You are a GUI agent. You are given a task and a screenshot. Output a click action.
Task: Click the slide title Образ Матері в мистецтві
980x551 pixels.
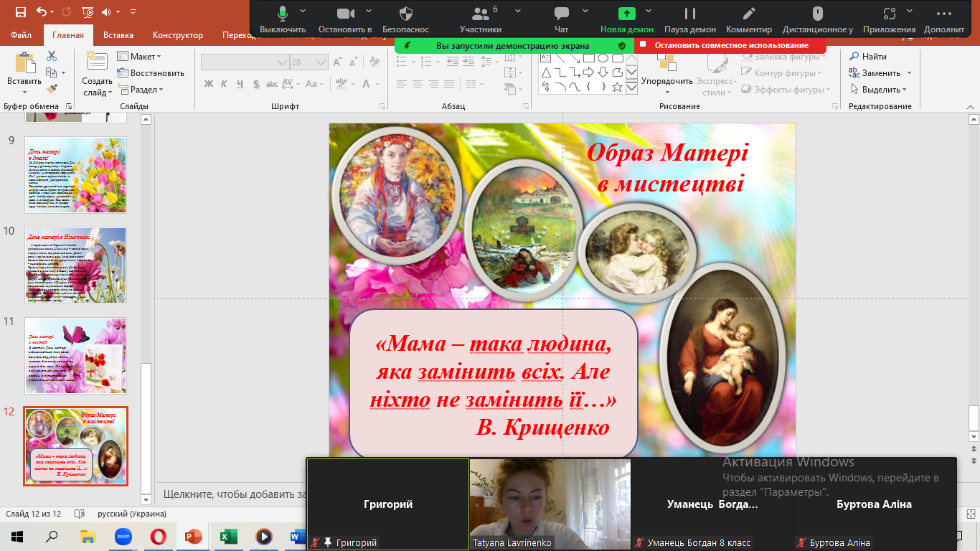tap(668, 168)
